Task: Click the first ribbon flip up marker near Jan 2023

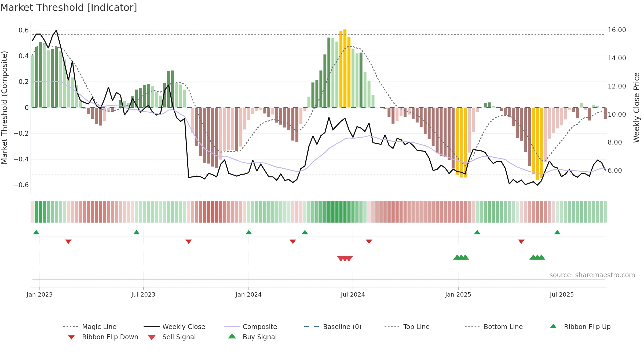Action: [x=36, y=232]
